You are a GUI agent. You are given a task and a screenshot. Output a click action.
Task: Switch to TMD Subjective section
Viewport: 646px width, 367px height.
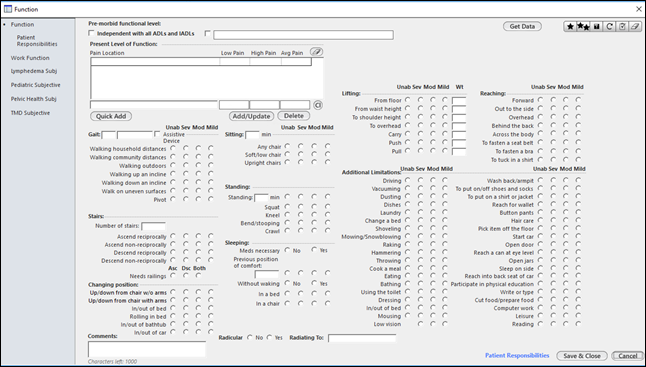click(x=30, y=113)
